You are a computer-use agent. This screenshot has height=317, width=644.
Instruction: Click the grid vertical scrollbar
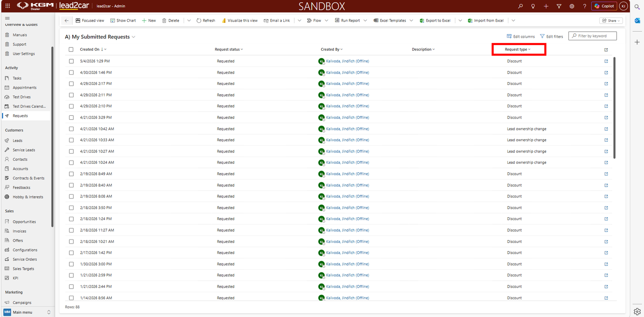614,108
